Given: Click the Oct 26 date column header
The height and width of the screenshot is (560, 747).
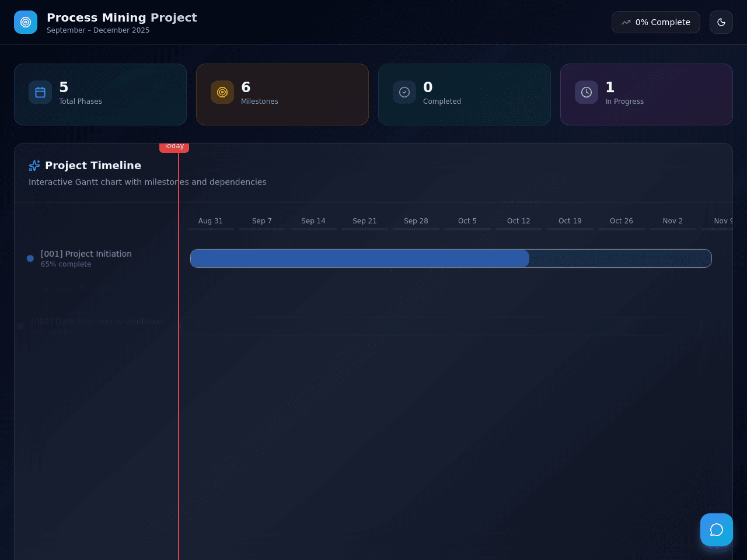Looking at the screenshot, I should [622, 221].
